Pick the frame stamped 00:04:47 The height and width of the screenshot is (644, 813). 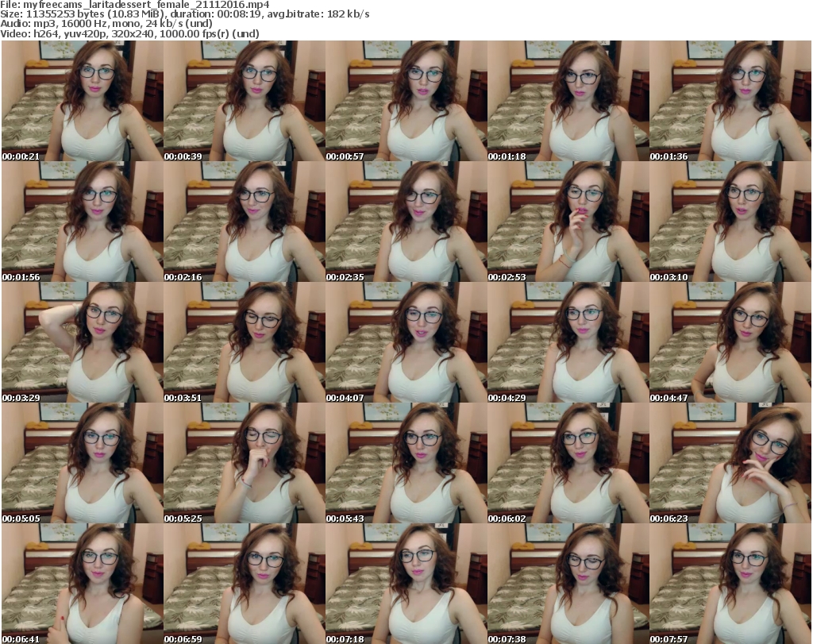(730, 343)
